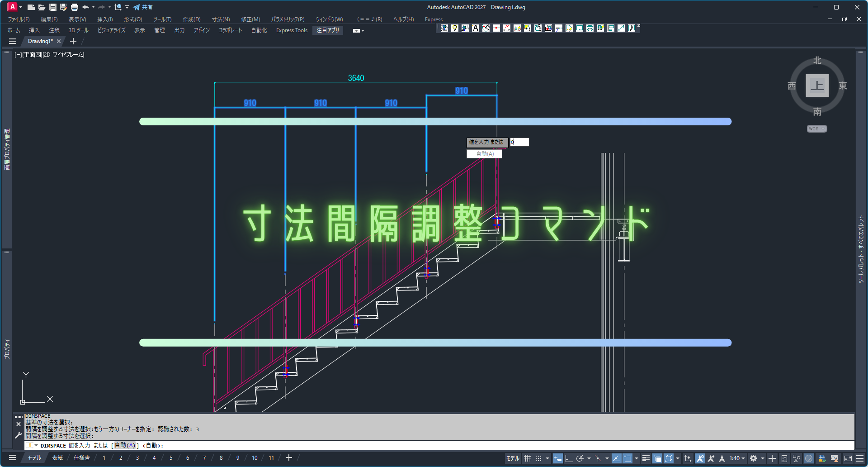The height and width of the screenshot is (467, 868).
Task: Open a drawing with the folder icon
Action: click(42, 7)
